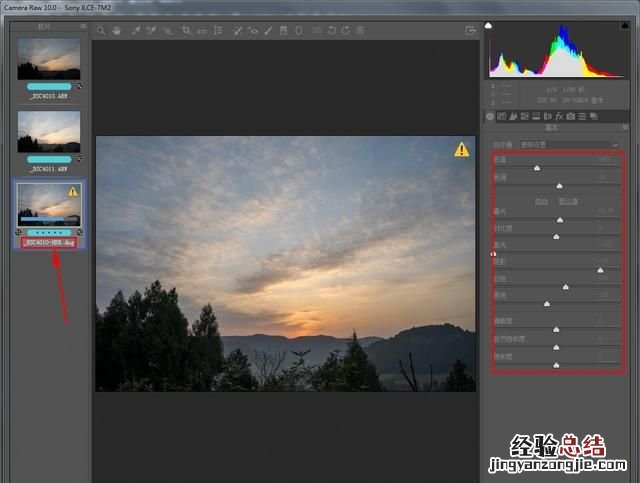The width and height of the screenshot is (640, 483).
Task: Select the _DSC4010.ARW thumbnail
Action: click(x=49, y=59)
